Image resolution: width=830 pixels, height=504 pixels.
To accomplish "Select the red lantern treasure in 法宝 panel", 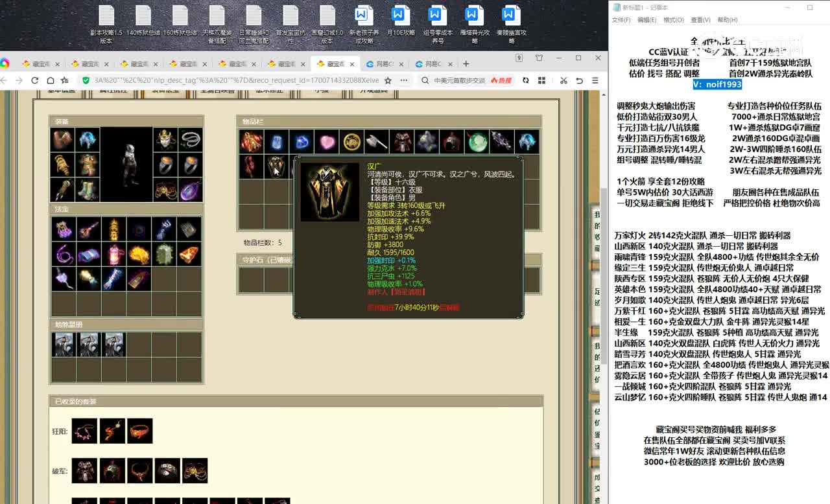I will point(113,255).
